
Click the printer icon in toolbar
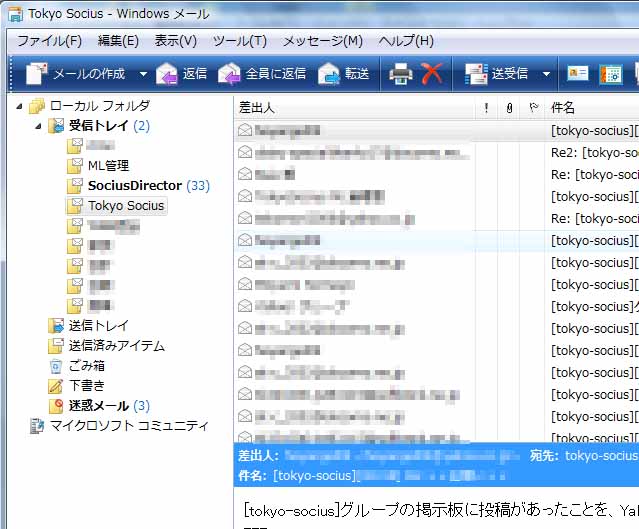click(401, 74)
